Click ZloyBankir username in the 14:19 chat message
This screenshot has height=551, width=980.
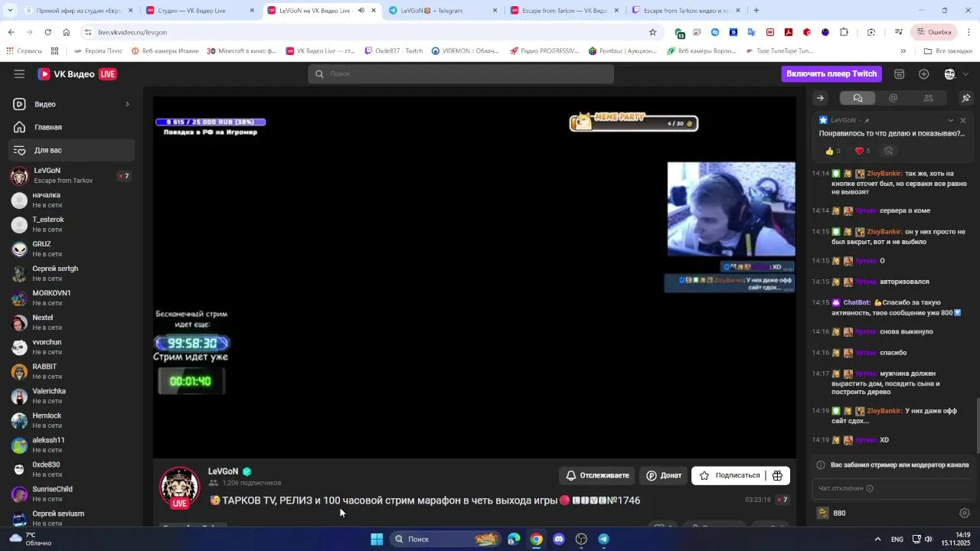click(x=884, y=411)
